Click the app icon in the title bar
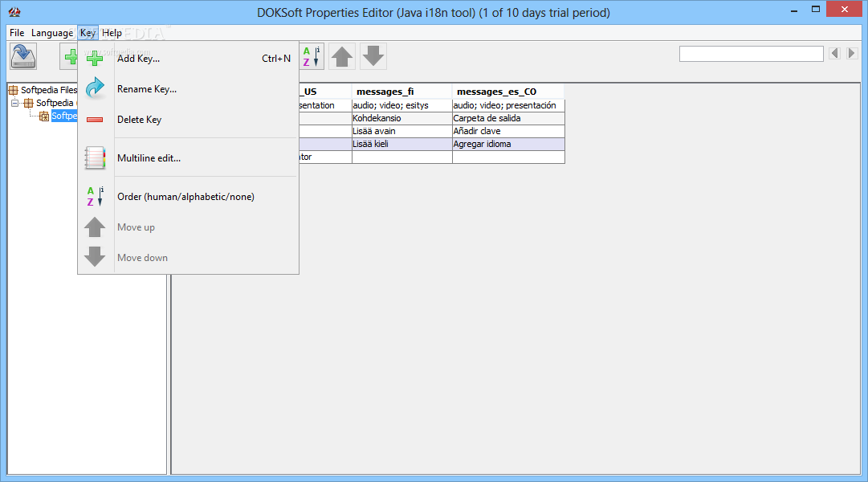Image resolution: width=868 pixels, height=482 pixels. click(x=14, y=12)
